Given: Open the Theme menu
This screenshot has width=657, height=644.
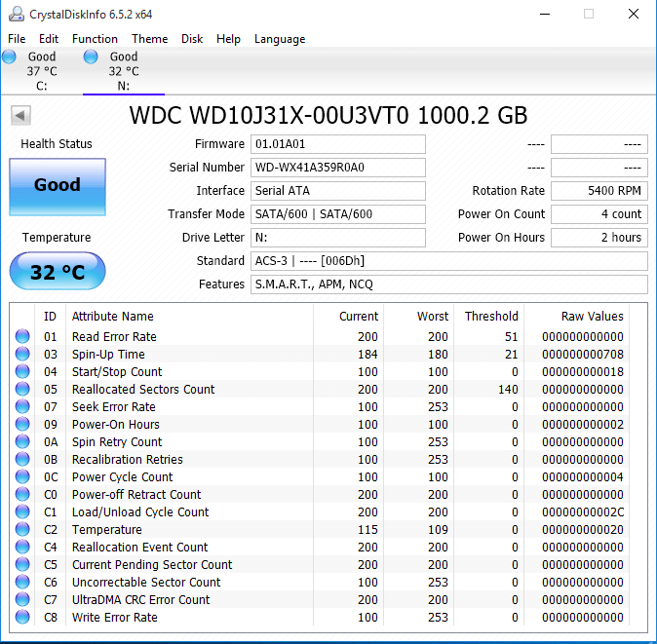Looking at the screenshot, I should click(x=149, y=39).
